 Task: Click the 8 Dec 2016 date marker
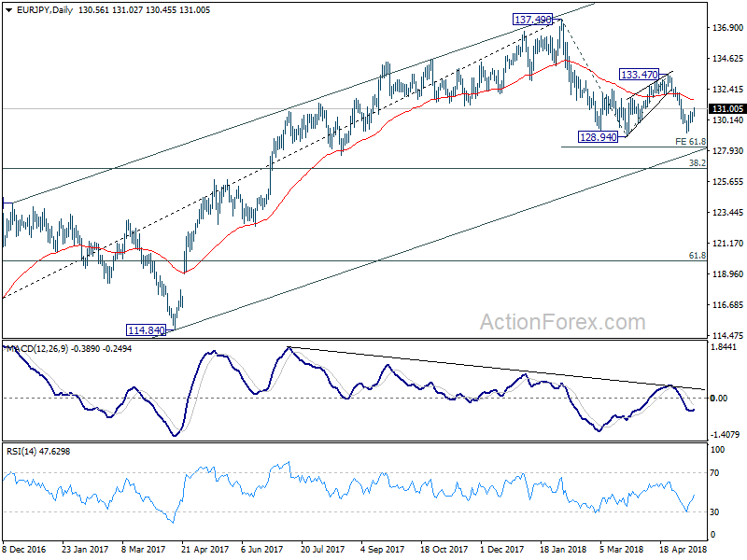(24, 550)
